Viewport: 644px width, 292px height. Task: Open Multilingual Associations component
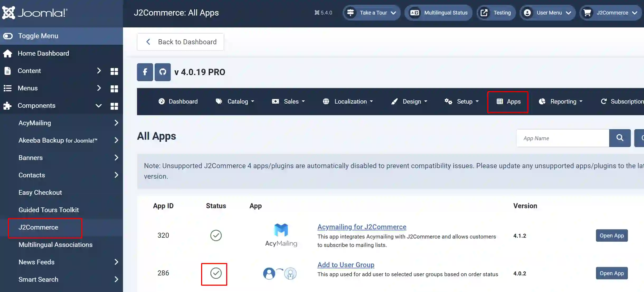point(55,245)
